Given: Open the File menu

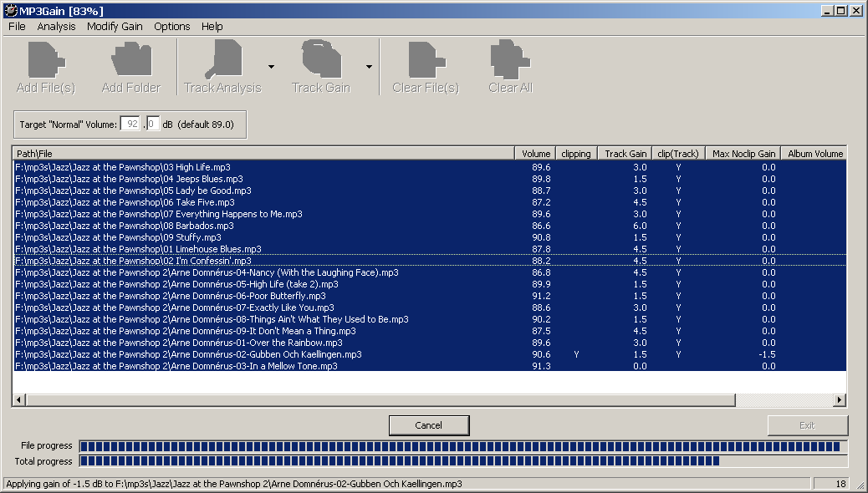Looking at the screenshot, I should tap(17, 27).
